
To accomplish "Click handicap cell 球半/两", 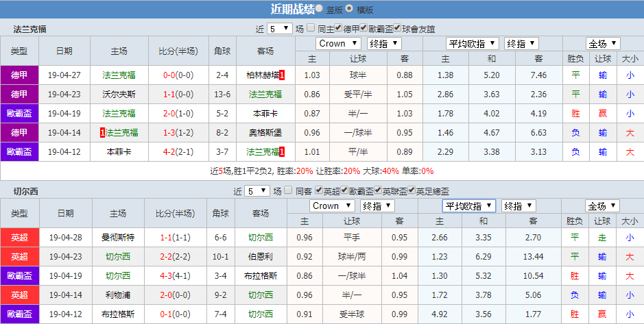I will (x=352, y=257).
